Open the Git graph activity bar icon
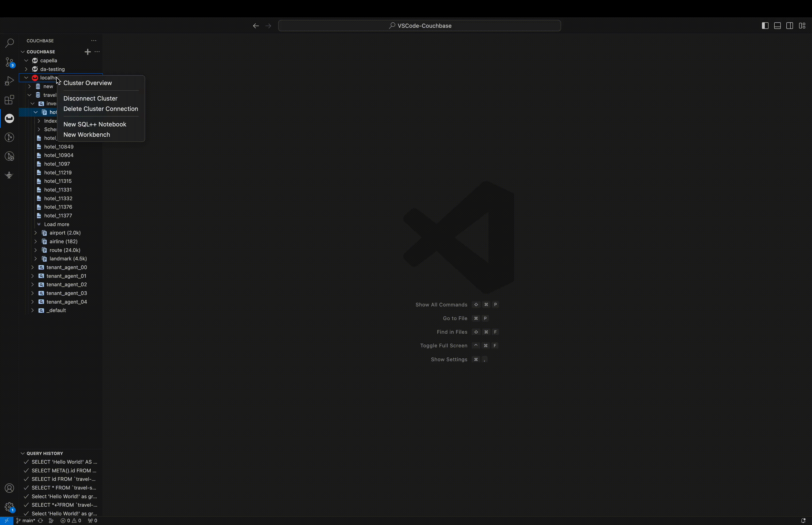 [x=9, y=137]
